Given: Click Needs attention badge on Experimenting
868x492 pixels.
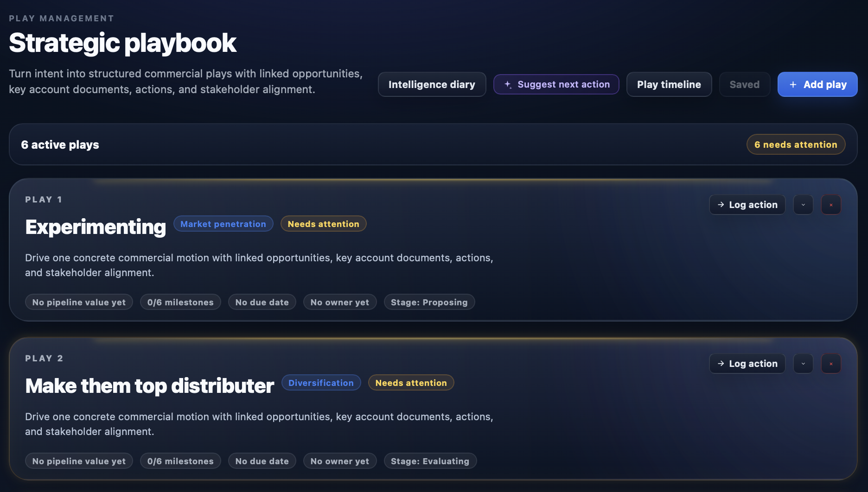Looking at the screenshot, I should (x=323, y=224).
